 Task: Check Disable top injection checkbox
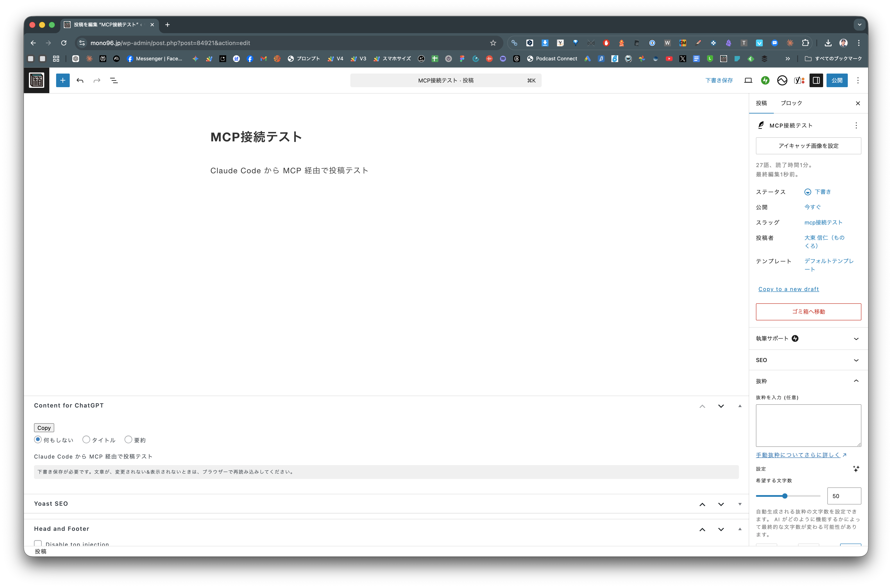38,543
